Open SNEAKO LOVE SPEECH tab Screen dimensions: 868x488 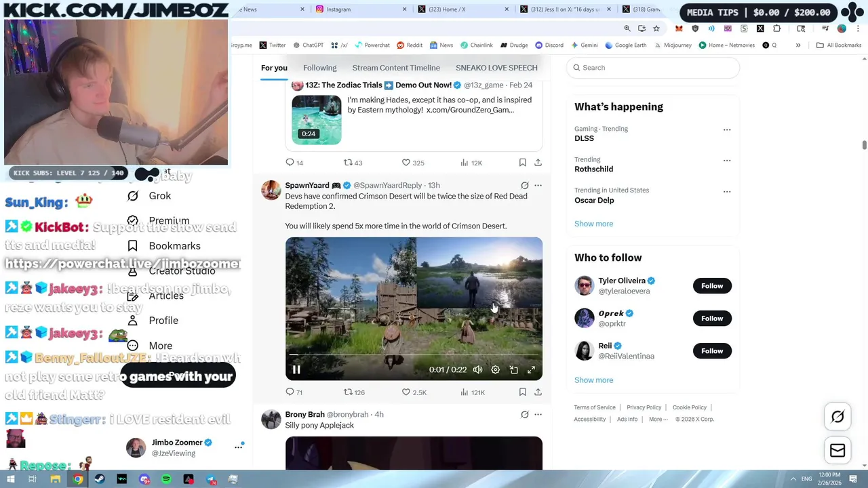click(x=496, y=68)
